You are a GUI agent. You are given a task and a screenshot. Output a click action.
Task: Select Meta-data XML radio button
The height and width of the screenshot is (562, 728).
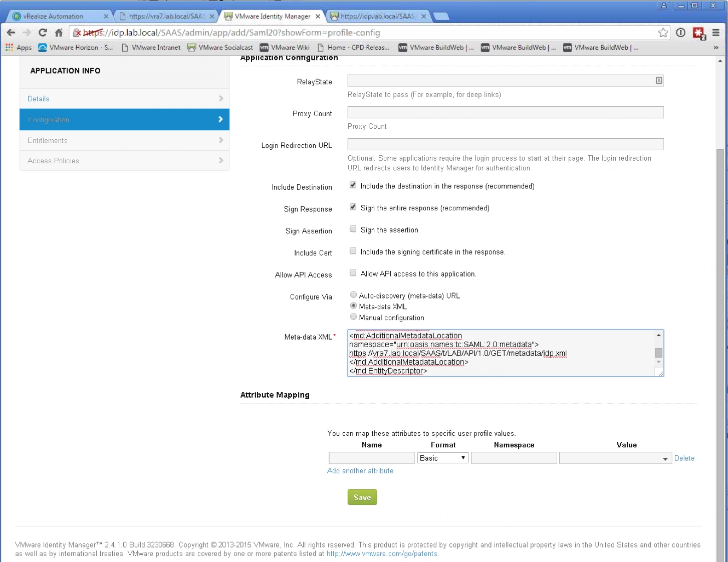coord(353,306)
